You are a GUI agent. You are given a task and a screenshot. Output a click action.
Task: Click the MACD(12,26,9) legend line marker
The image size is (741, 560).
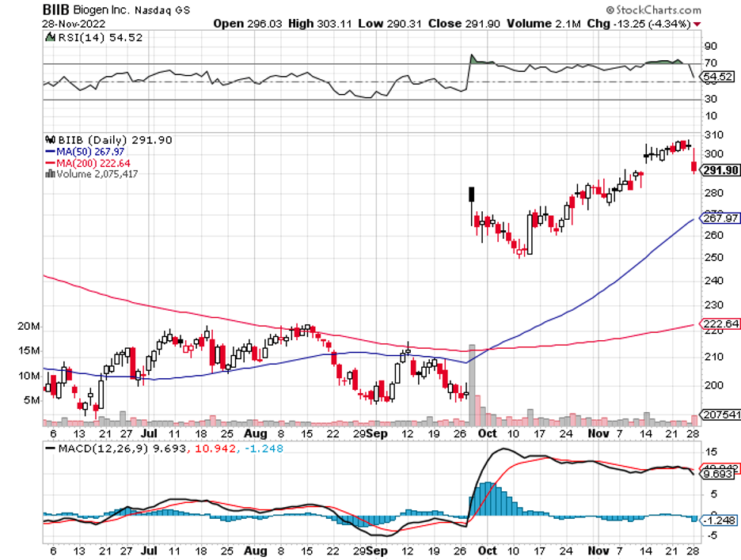tap(51, 448)
